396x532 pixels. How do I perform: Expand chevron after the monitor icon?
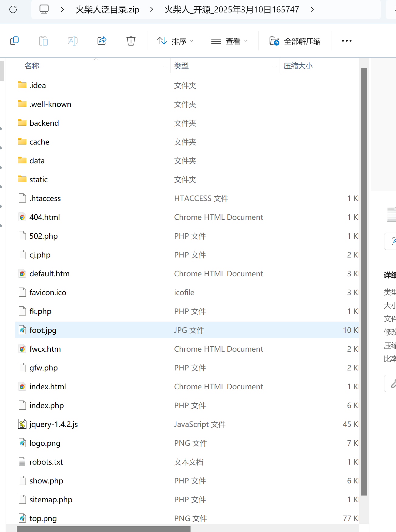coord(62,9)
